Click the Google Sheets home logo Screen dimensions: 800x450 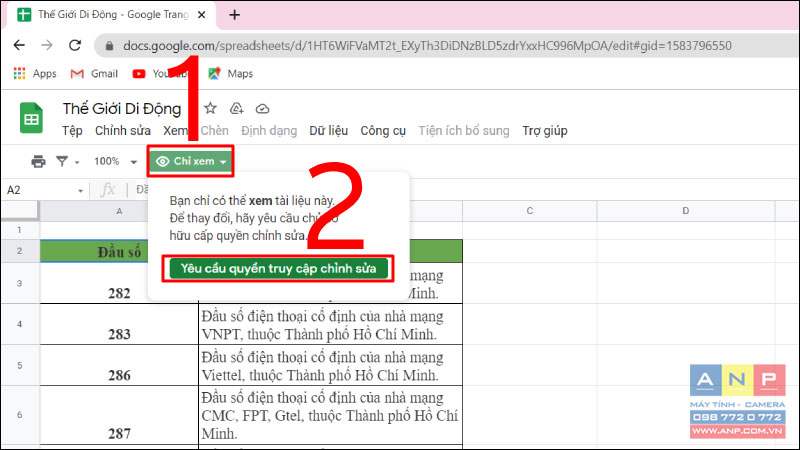click(x=31, y=118)
